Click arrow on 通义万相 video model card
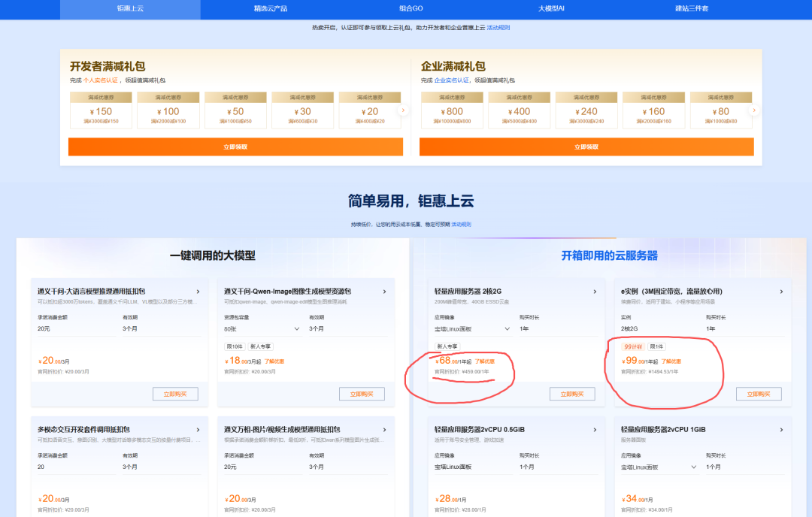Screen dimensions: 812x517 pyautogui.click(x=385, y=429)
